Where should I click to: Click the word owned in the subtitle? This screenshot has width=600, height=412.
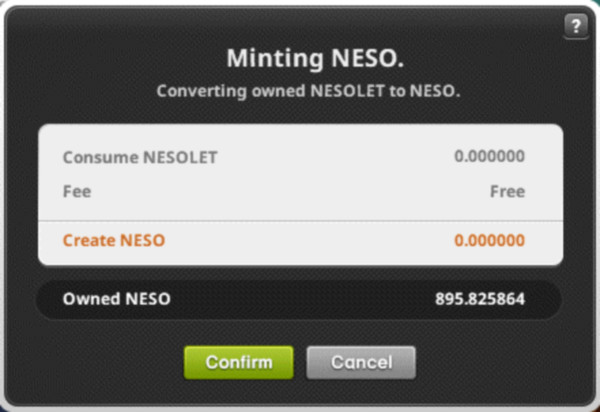click(265, 91)
